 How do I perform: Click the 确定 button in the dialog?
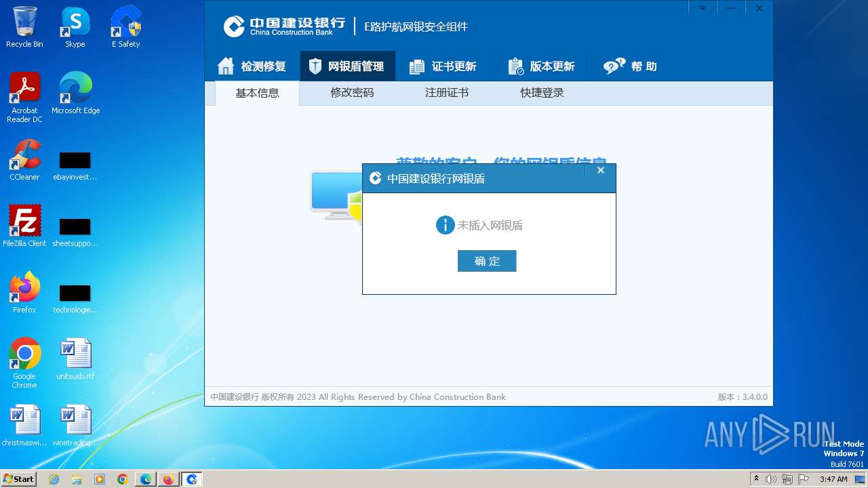(x=487, y=261)
